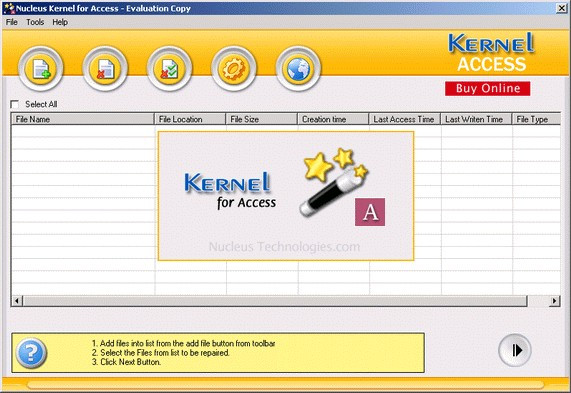This screenshot has height=393, width=571.
Task: Click the Creation time column header
Action: coord(334,119)
